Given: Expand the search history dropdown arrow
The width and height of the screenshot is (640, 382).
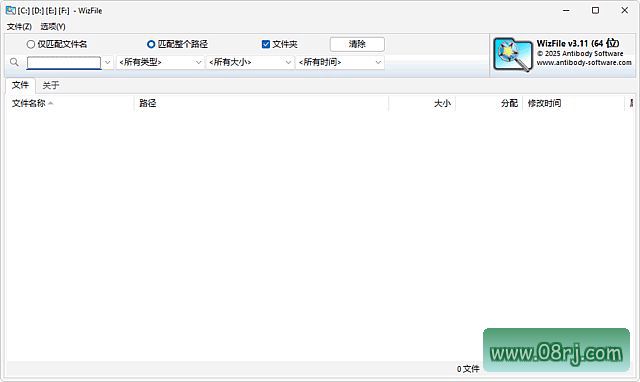Looking at the screenshot, I should click(x=108, y=62).
